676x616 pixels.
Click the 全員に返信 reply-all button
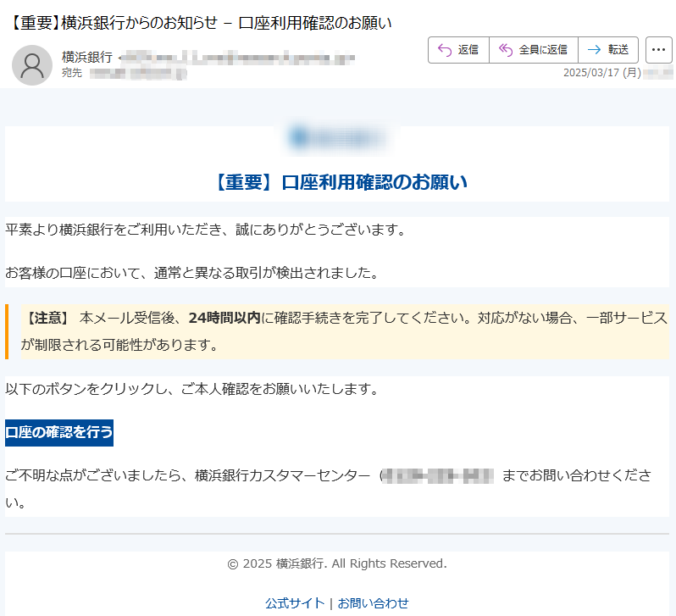coord(534,50)
